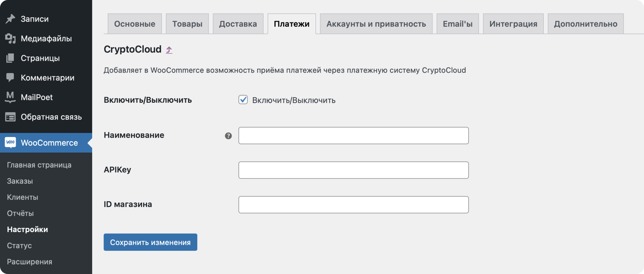This screenshot has width=644, height=274.
Task: Open Заказы in WooCommerce submenu
Action: (x=20, y=181)
